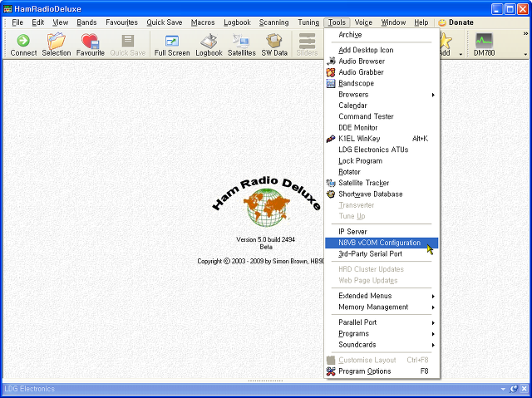532x398 pixels.
Task: Expand the Browsers submenu
Action: pos(382,95)
